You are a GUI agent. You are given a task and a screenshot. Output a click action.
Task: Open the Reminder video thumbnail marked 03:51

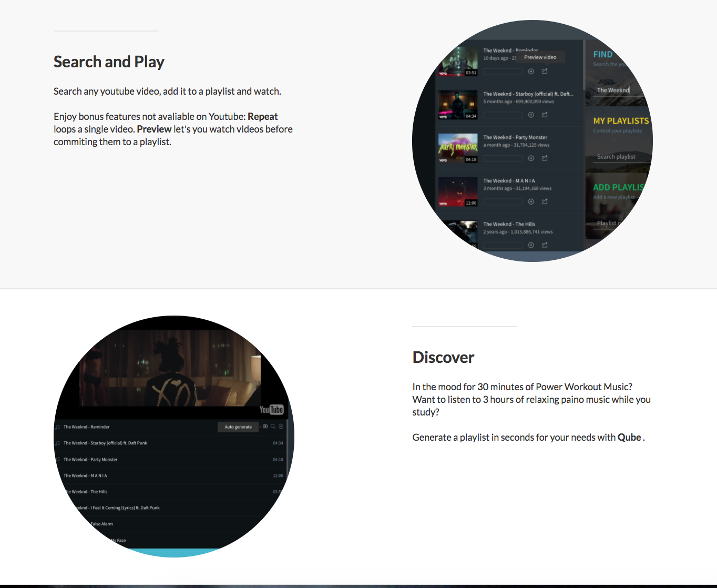click(x=458, y=62)
